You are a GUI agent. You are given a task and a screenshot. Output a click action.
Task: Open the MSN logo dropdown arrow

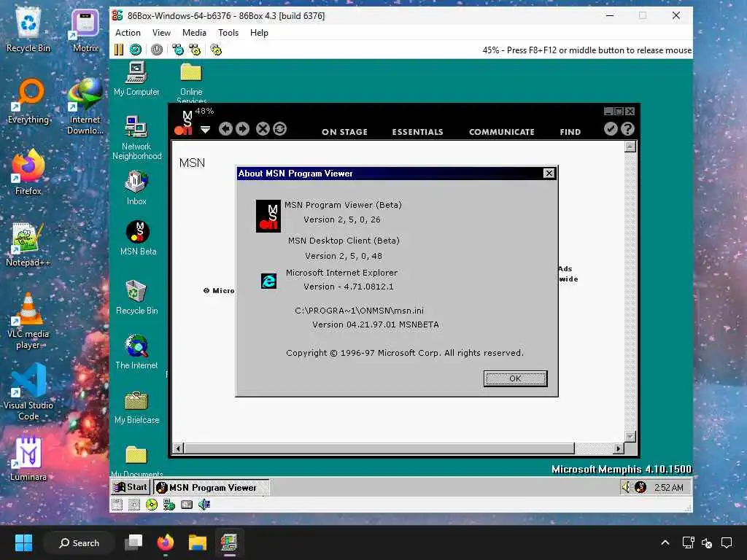pos(205,130)
